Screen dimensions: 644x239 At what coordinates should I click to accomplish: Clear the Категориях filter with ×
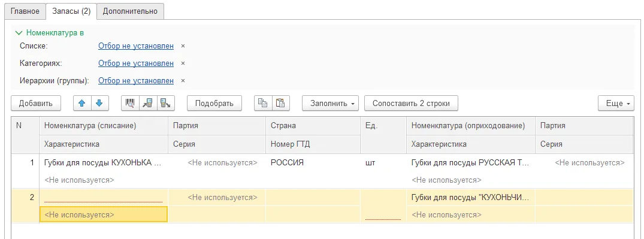coord(183,63)
